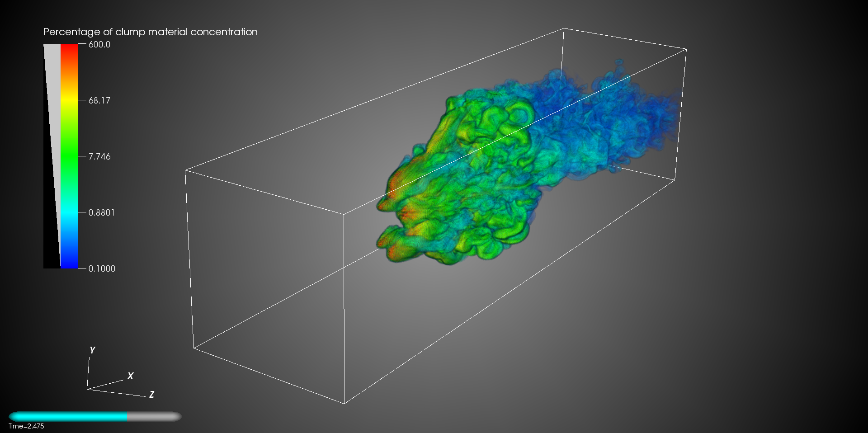
Task: Click the gray opacity ramp beside the colorbar
Action: (x=52, y=156)
